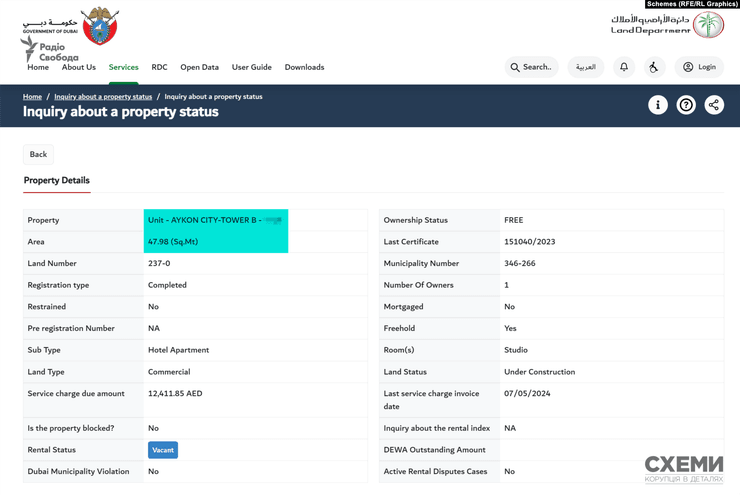
Task: Select the Property Details tab
Action: coord(56,180)
